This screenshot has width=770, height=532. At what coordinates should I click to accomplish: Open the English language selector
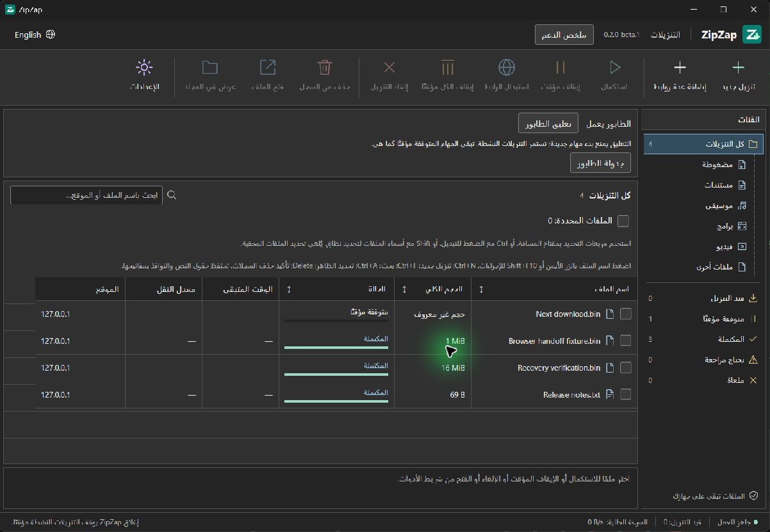click(35, 35)
